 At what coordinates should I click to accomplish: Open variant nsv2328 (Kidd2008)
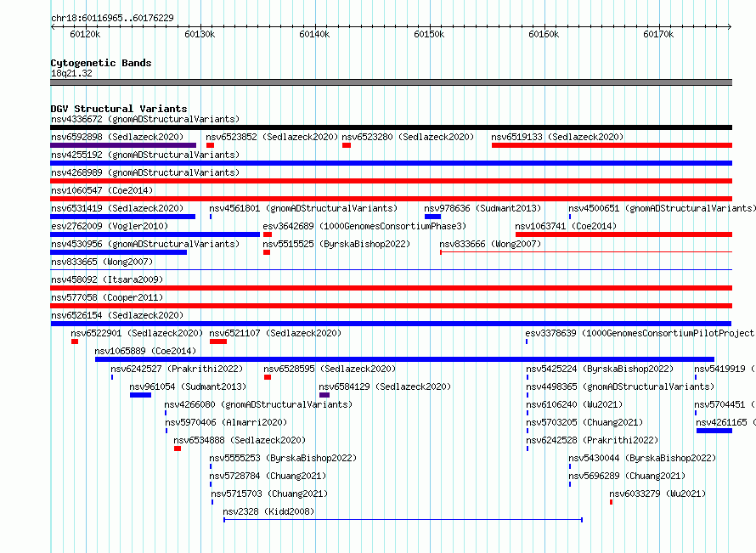pyautogui.click(x=268, y=511)
